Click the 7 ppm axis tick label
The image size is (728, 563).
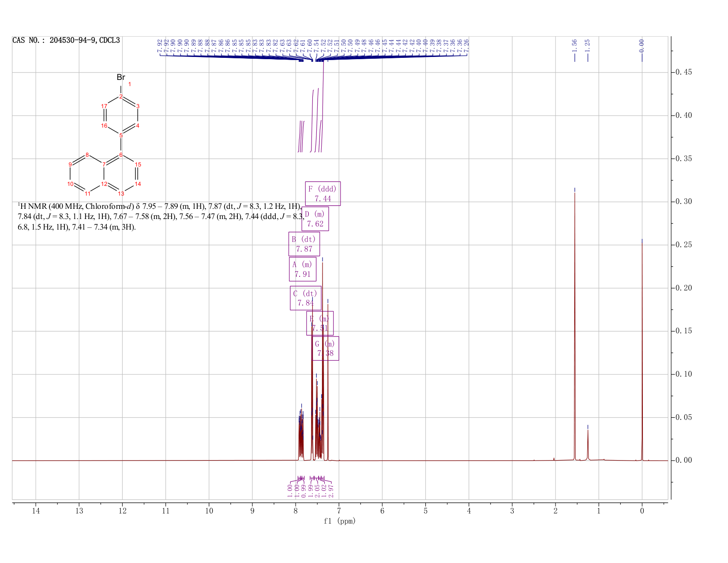[x=339, y=511]
